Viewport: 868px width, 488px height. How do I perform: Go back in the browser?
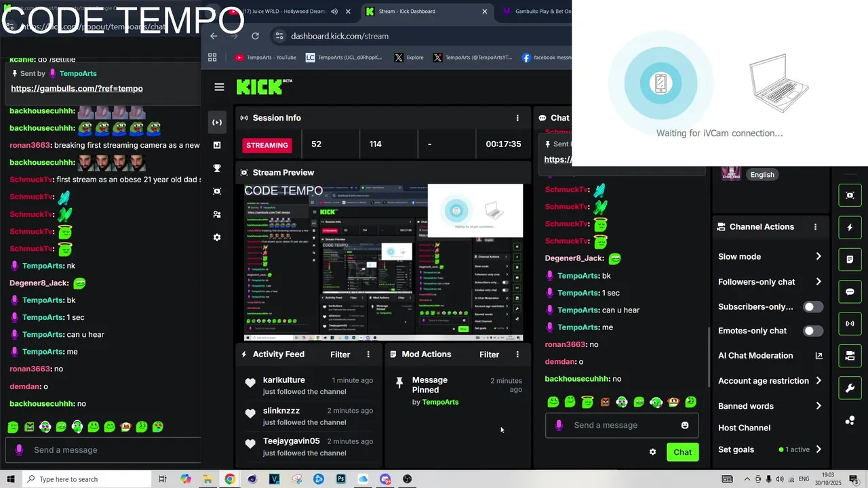(214, 36)
